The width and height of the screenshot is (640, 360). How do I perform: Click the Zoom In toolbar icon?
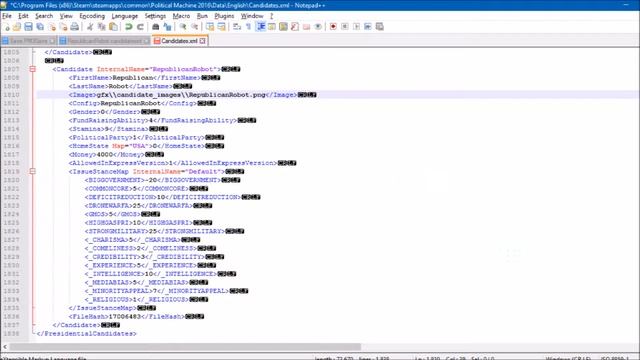[x=183, y=27]
